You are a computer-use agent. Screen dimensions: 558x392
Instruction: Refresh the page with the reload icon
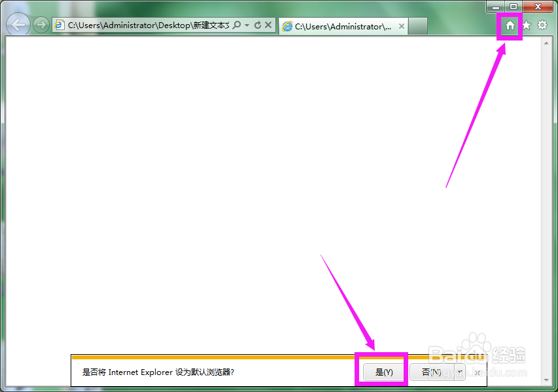pos(258,25)
